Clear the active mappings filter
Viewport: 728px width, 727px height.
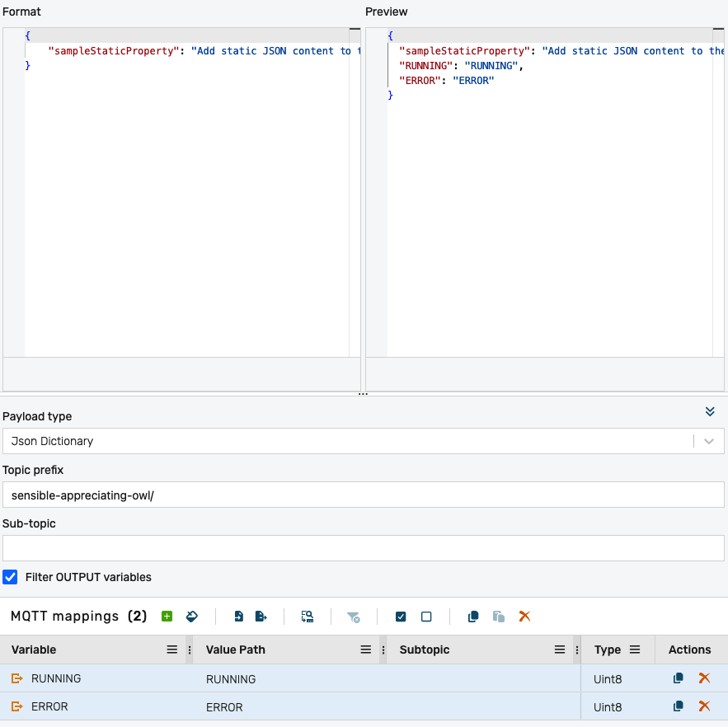354,617
